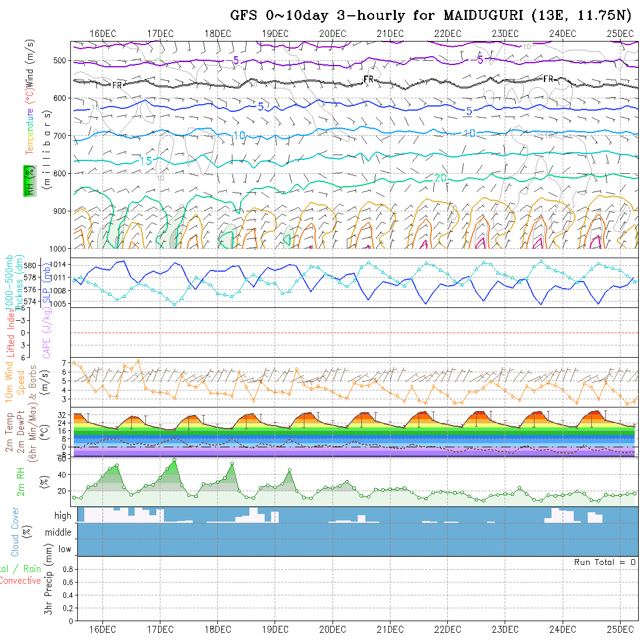Select 16DEC on the top date axis
The image size is (644, 644).
103,33
